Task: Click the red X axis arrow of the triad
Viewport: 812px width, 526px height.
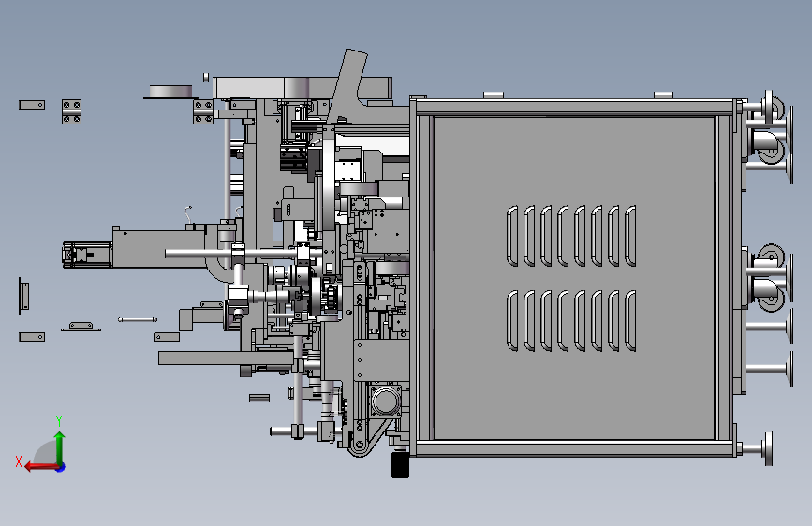Action: (39, 467)
